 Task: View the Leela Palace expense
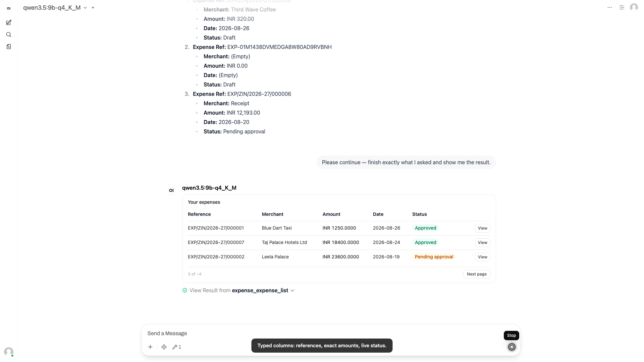[482, 257]
